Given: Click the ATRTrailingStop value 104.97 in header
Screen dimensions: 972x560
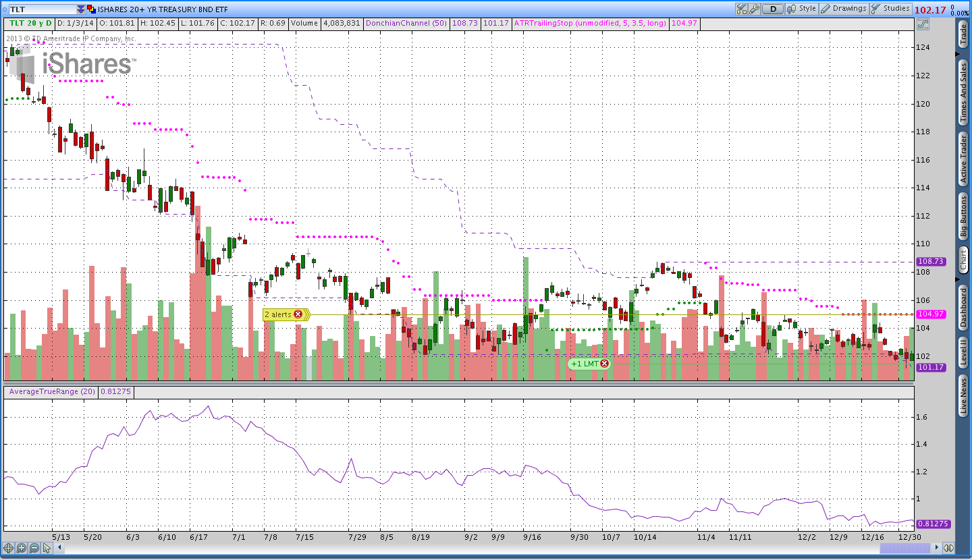Looking at the screenshot, I should point(685,23).
